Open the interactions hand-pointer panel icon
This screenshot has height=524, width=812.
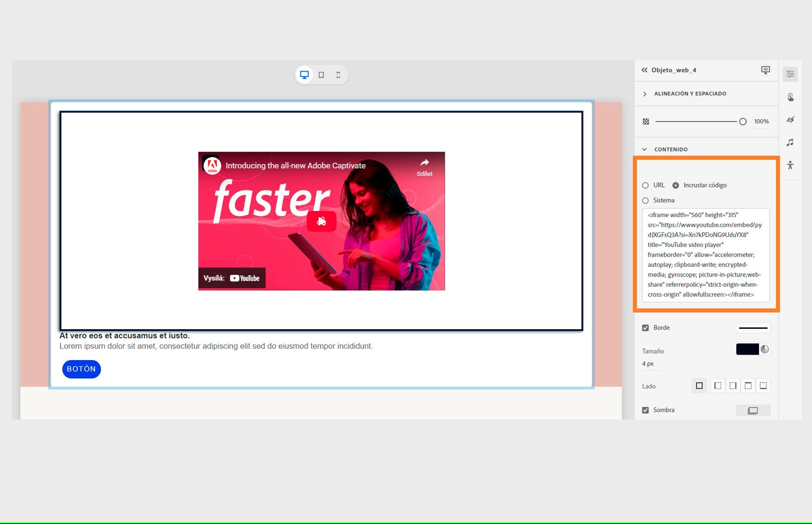(790, 97)
